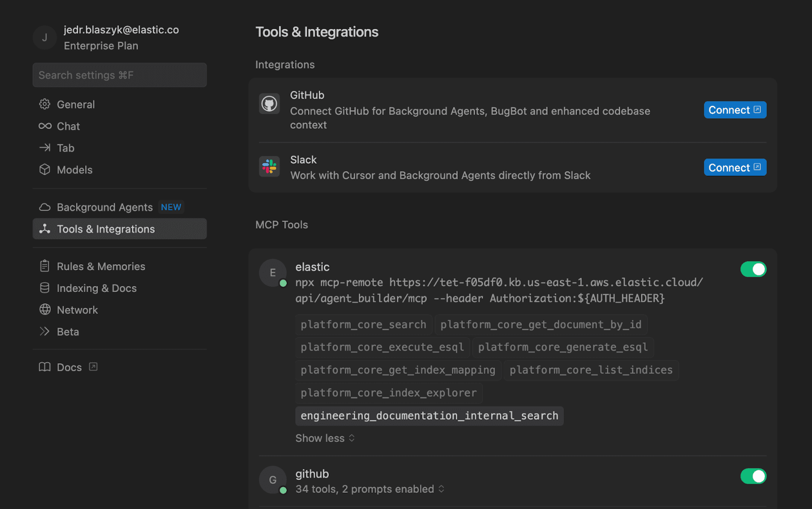Screen dimensions: 812x509
Task: Open Beta via the chevrons icon
Action: tap(45, 332)
